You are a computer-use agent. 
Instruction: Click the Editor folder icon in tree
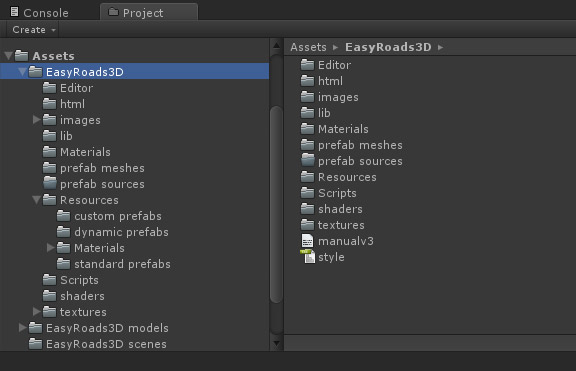point(49,88)
